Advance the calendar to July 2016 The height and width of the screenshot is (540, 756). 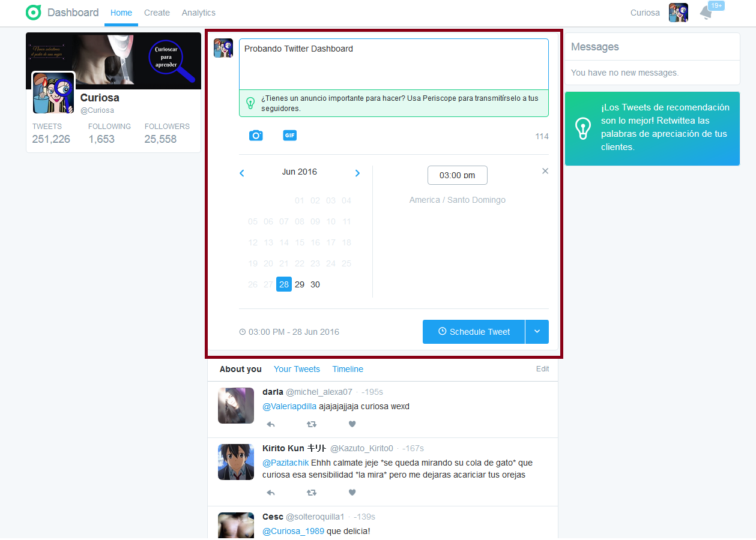[x=357, y=173]
